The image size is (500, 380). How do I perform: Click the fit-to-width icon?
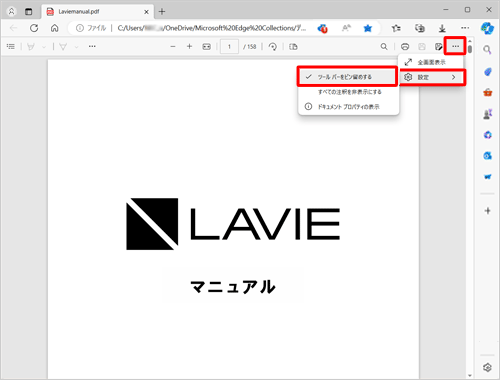(207, 47)
